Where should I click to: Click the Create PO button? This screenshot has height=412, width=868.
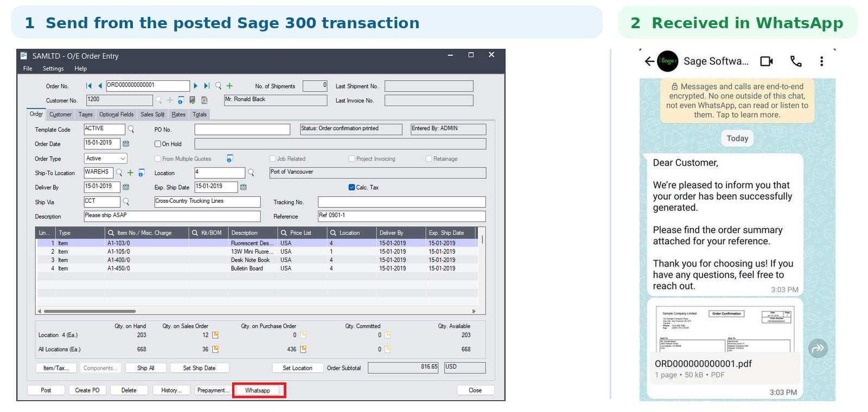click(x=87, y=390)
